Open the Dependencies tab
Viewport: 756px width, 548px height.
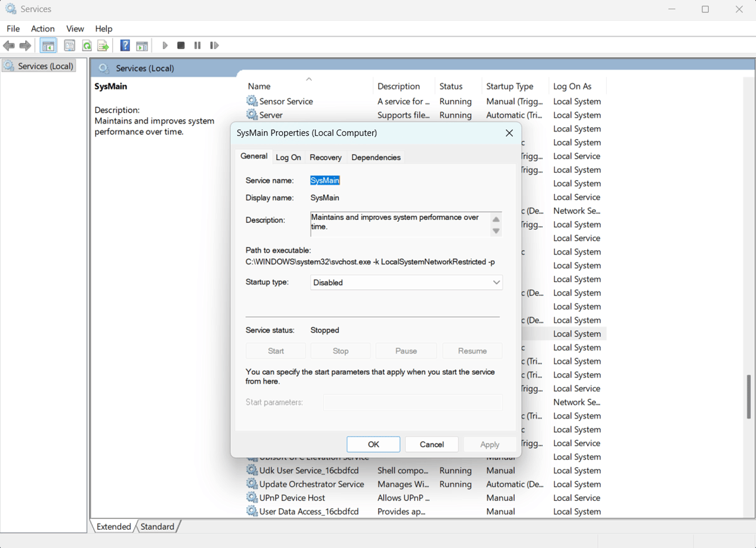click(375, 157)
